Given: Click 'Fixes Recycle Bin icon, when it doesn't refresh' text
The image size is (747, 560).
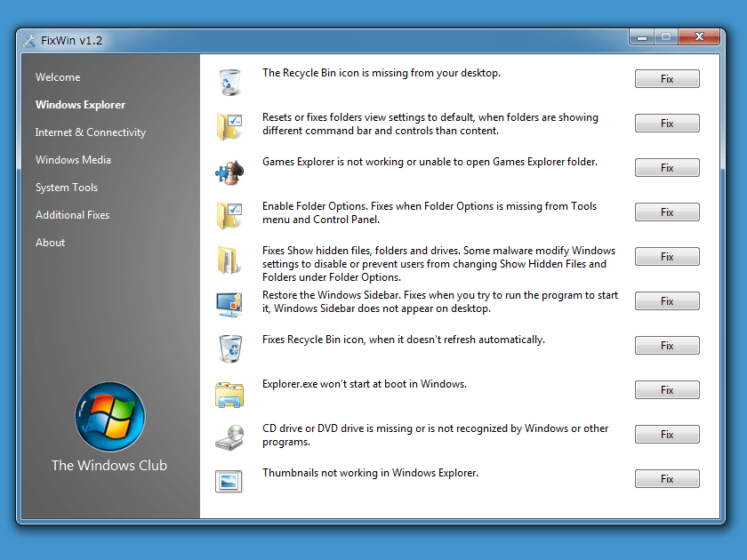Looking at the screenshot, I should (x=404, y=340).
